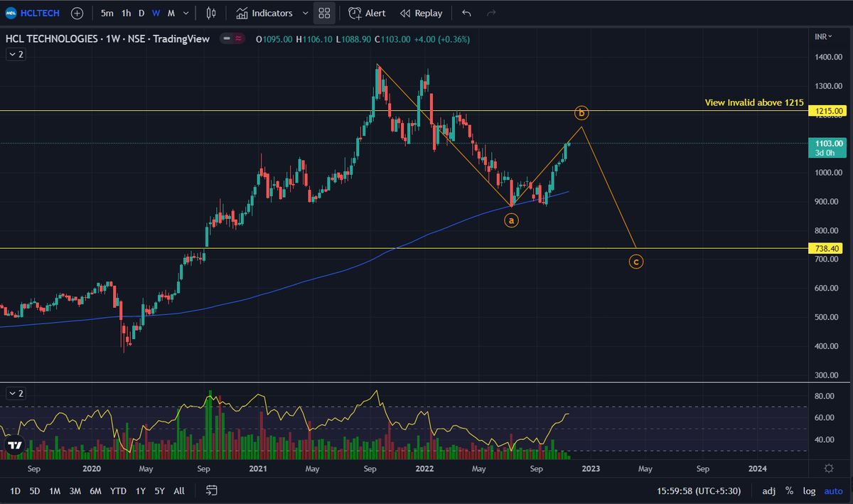Start bar Replay mode
The width and height of the screenshot is (853, 504).
[x=421, y=13]
